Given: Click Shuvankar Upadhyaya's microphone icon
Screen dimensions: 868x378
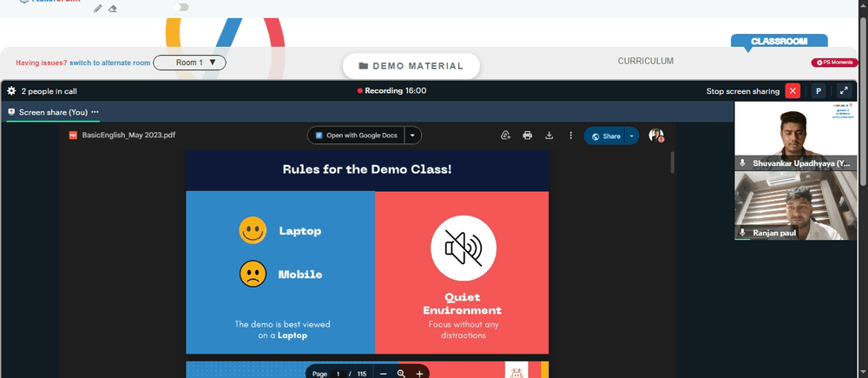Looking at the screenshot, I should [742, 163].
